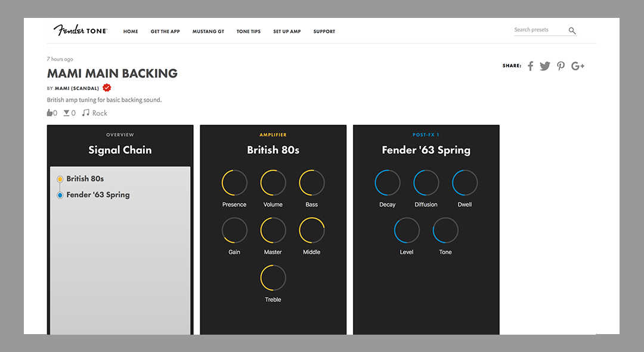
Task: Focus the Search presets field
Action: pyautogui.click(x=545, y=30)
